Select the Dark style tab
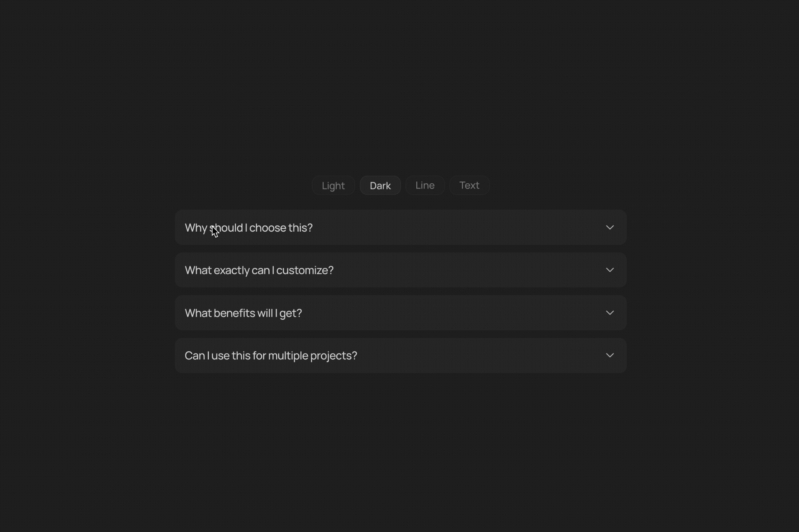 [380, 186]
